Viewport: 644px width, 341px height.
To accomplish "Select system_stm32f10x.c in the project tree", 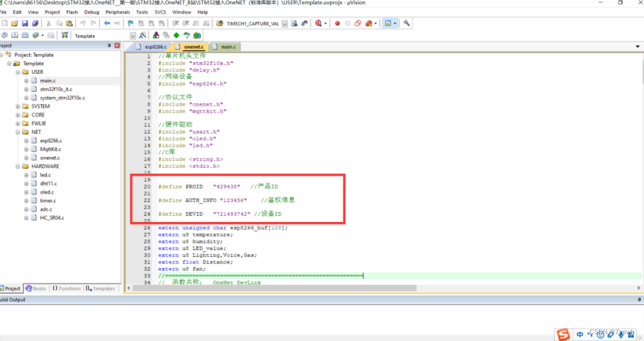I will pyautogui.click(x=63, y=98).
